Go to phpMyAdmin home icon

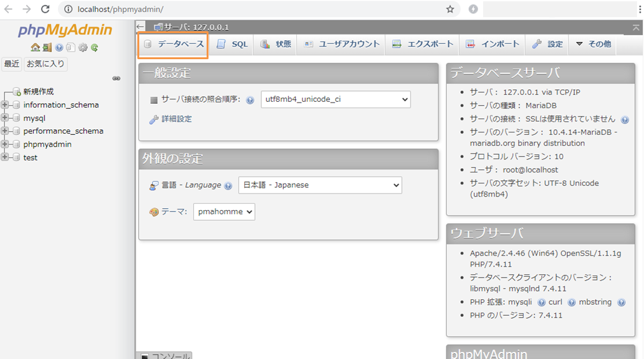pos(36,48)
